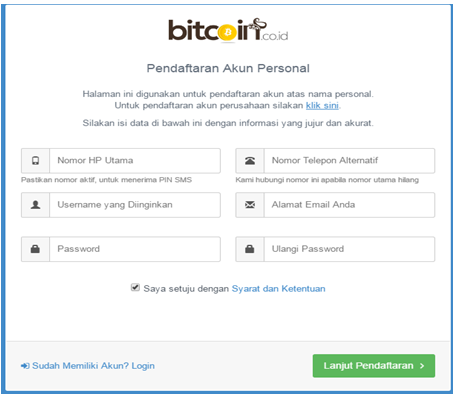Viewport: 456px width, 395px height.
Task: Open the Syarat dan Ketentuan link
Action: pos(278,289)
